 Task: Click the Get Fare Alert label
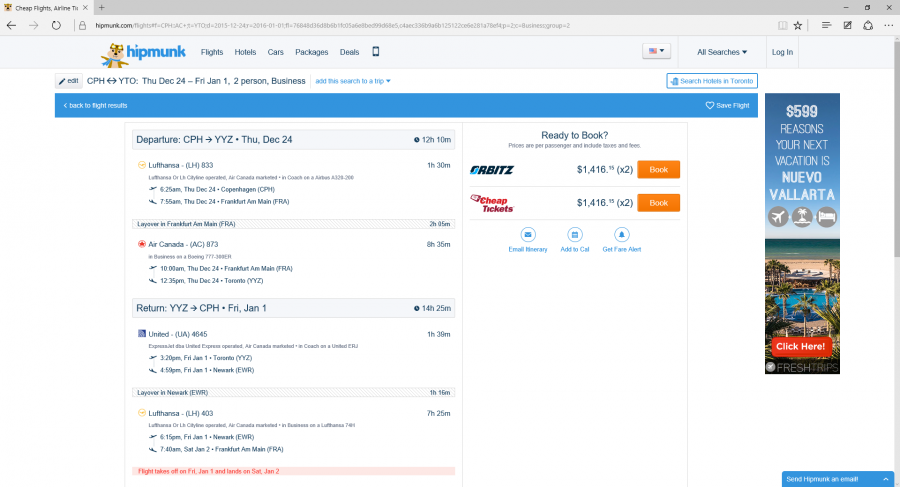click(622, 249)
